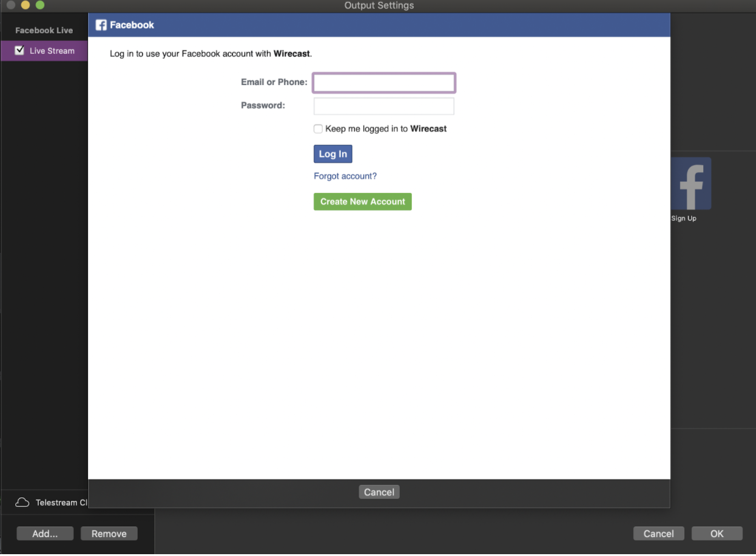Click the Telestream cloud icon in the sidebar
Screen dimensions: 756x556
[22, 503]
